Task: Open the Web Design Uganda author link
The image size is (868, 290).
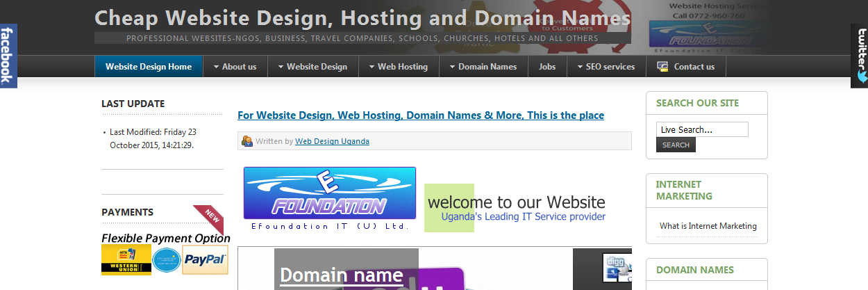Action: coord(332,141)
